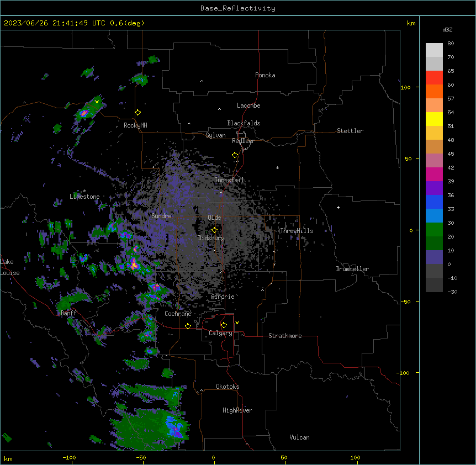476x465 pixels.
Task: Select the Sundre label
Action: [x=161, y=216]
